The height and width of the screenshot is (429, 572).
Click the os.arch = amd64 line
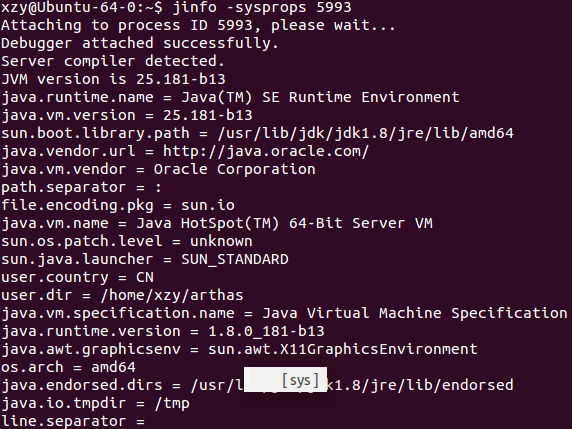[68, 367]
